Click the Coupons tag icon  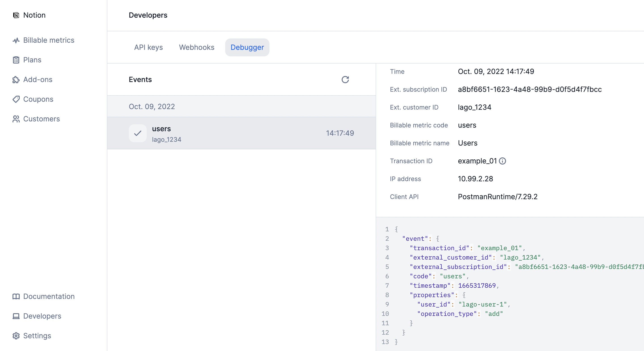pos(16,99)
